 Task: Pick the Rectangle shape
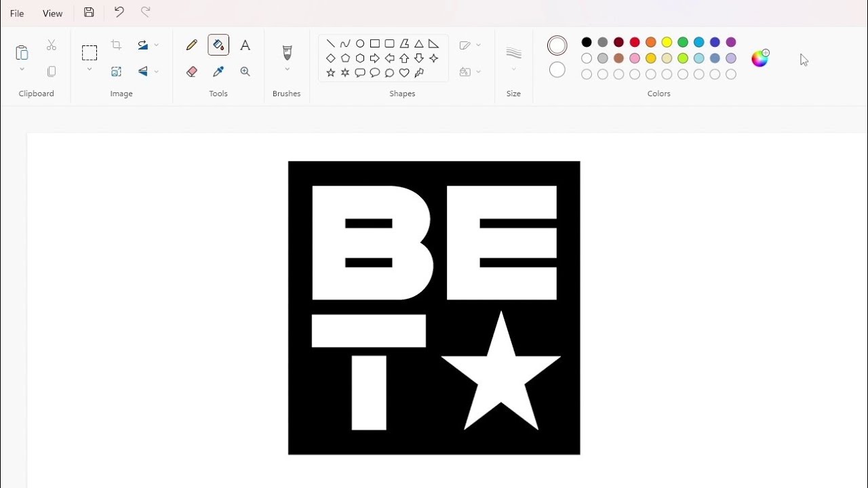coord(375,43)
